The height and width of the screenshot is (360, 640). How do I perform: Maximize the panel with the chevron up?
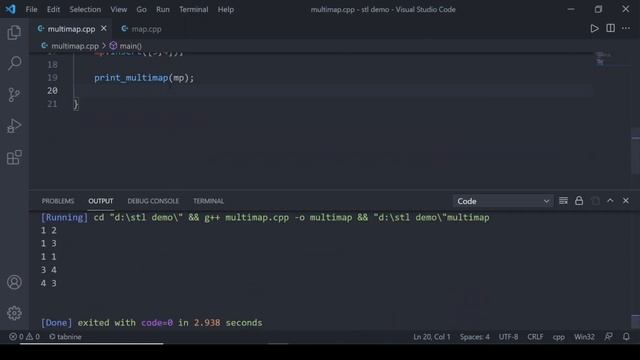(610, 201)
